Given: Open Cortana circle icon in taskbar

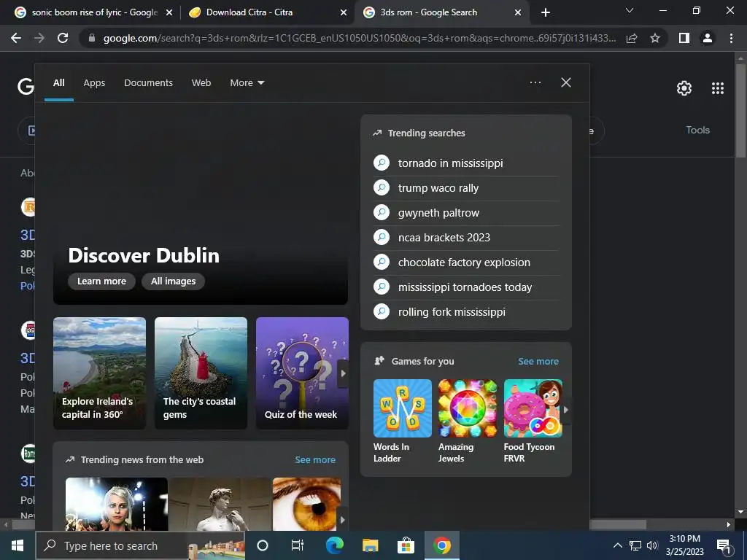Looking at the screenshot, I should [263, 545].
